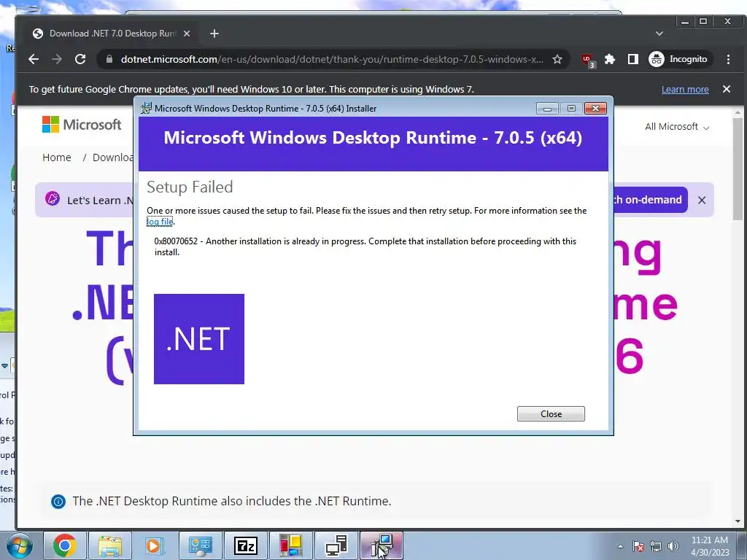
Task: Click the Microsoft logo
Action: [82, 125]
